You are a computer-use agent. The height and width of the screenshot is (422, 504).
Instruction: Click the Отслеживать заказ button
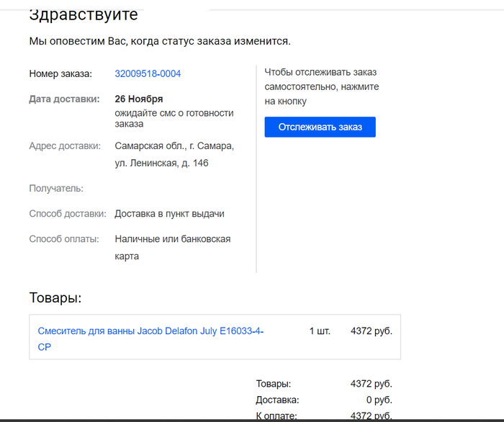pos(320,127)
